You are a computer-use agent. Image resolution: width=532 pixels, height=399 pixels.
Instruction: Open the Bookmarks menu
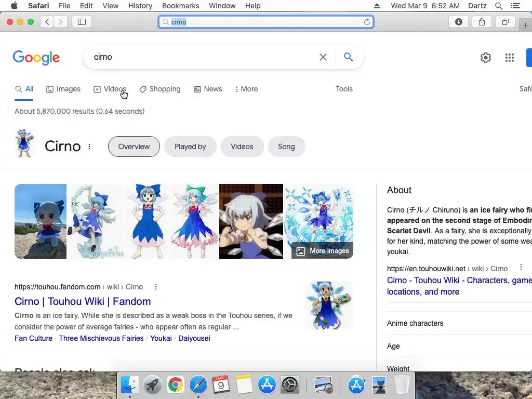(180, 6)
